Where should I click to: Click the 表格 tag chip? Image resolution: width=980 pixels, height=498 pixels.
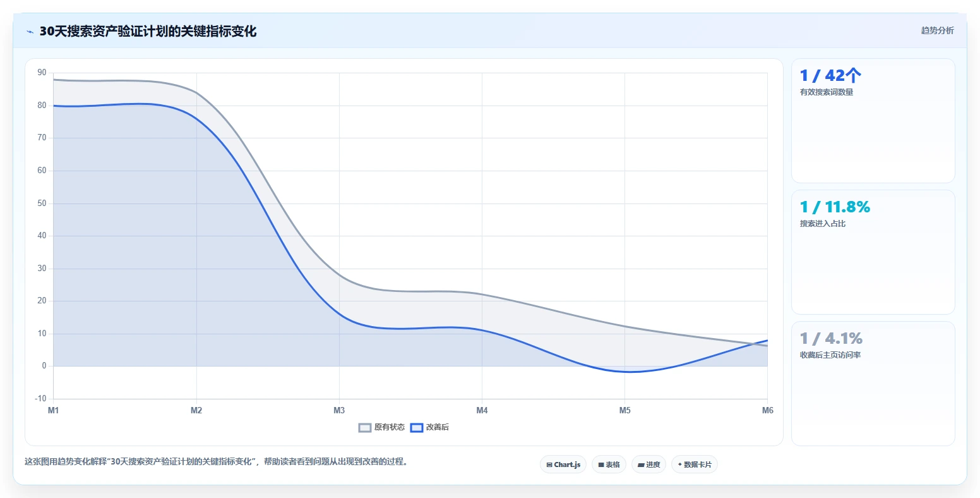pyautogui.click(x=609, y=465)
